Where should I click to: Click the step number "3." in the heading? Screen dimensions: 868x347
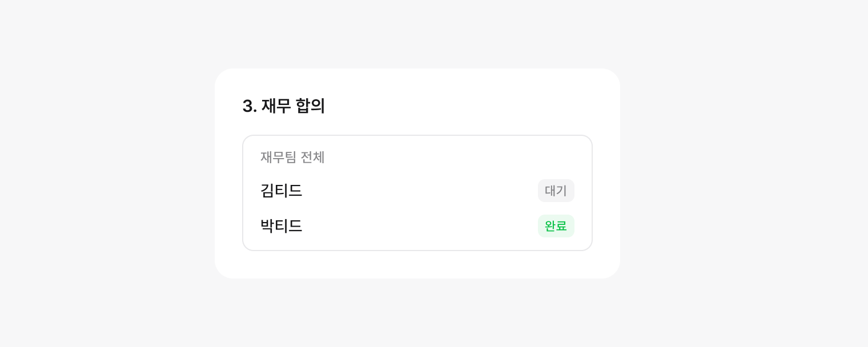click(249, 106)
